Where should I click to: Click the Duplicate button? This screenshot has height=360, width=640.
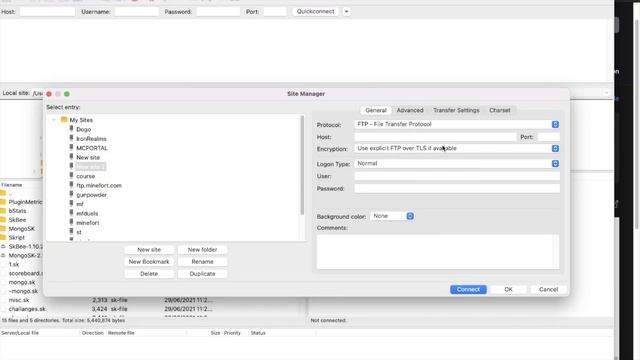coord(202,274)
